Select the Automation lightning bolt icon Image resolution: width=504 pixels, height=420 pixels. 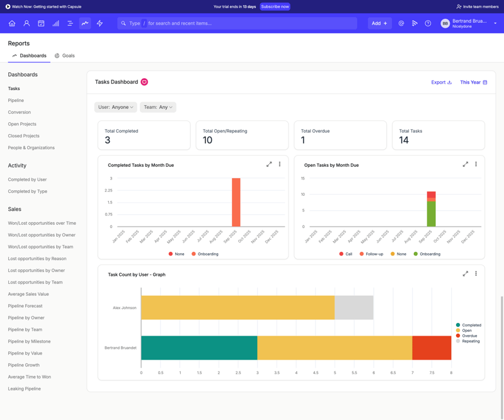click(x=100, y=23)
